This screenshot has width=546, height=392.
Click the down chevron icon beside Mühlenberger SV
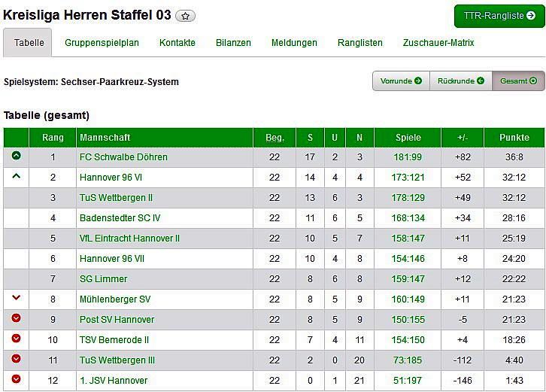[17, 299]
